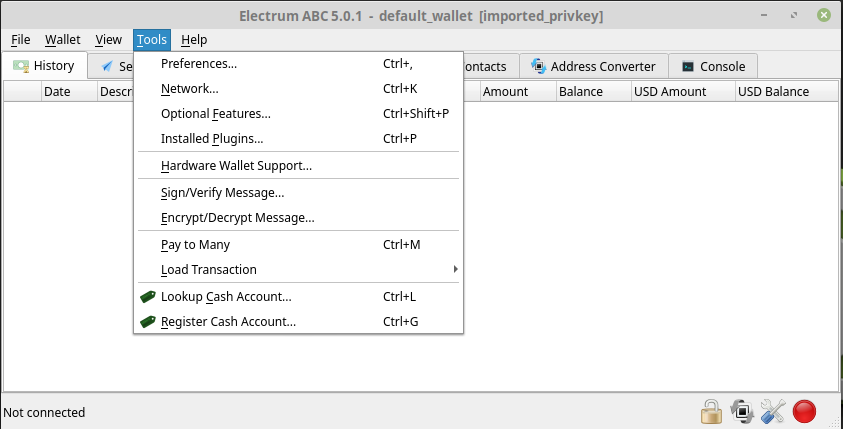Image resolution: width=843 pixels, height=429 pixels.
Task: Open preferences via wrench and screwdriver icon
Action: tap(773, 412)
